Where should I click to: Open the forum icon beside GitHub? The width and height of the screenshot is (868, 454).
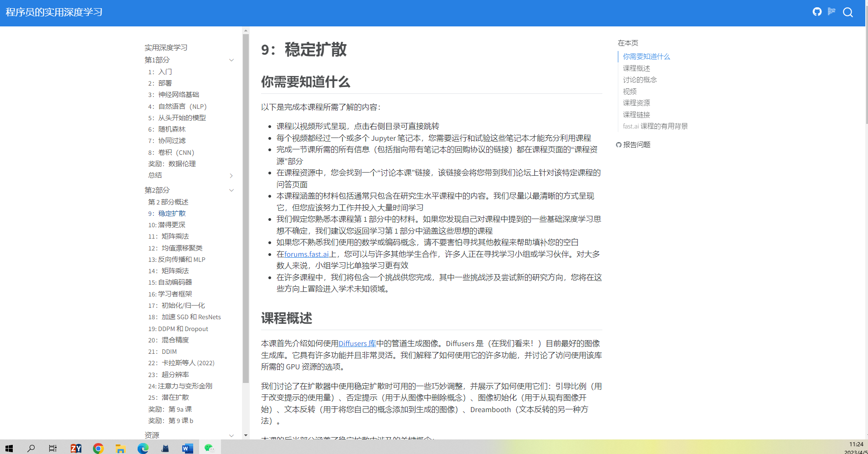click(x=832, y=11)
